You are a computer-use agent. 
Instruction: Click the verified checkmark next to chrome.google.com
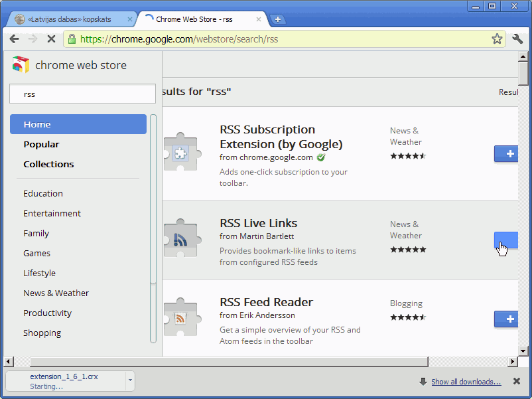point(320,157)
